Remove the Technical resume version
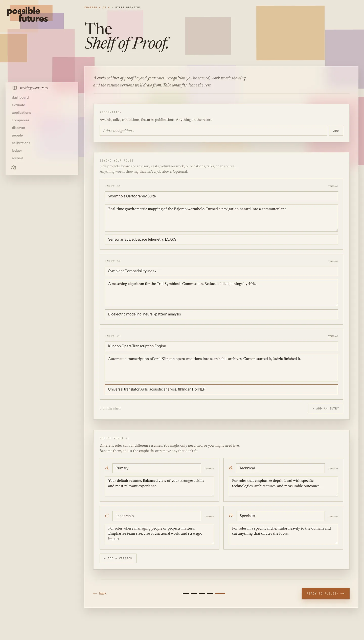The height and width of the screenshot is (640, 364). 333,469
